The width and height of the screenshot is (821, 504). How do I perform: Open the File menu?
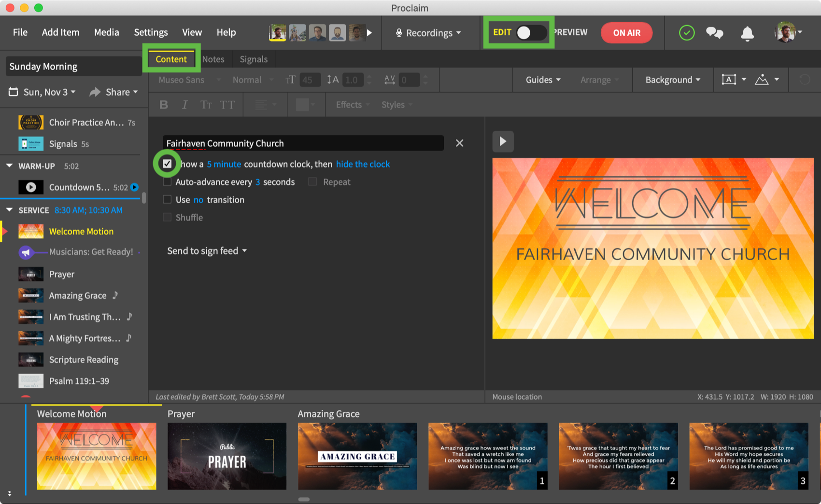[20, 32]
